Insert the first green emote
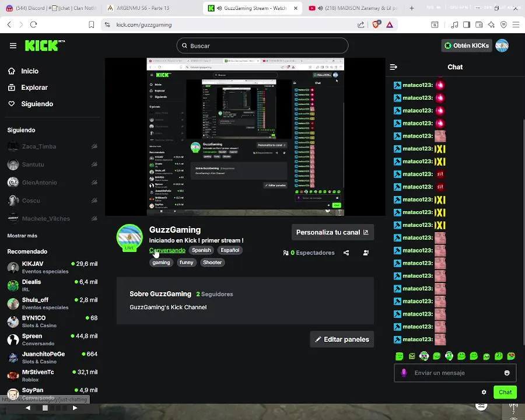This screenshot has height=420, width=525. (399, 356)
